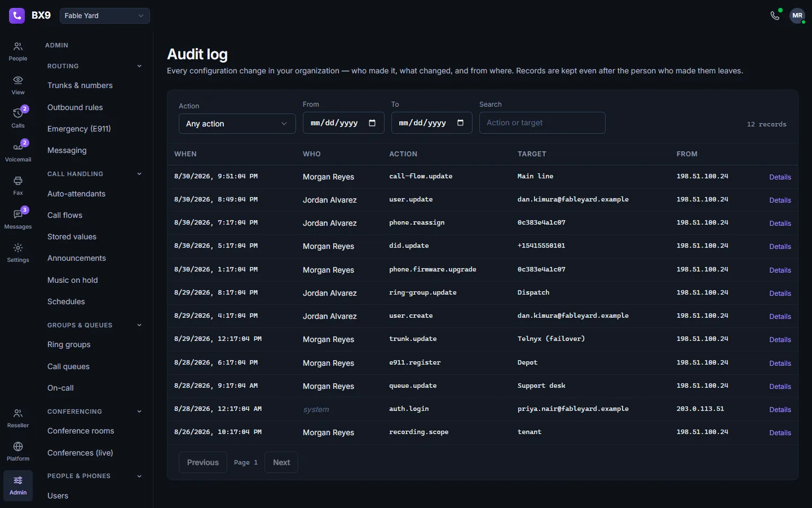812x508 pixels.
Task: Open the MR user avatar menu
Action: coord(797,15)
